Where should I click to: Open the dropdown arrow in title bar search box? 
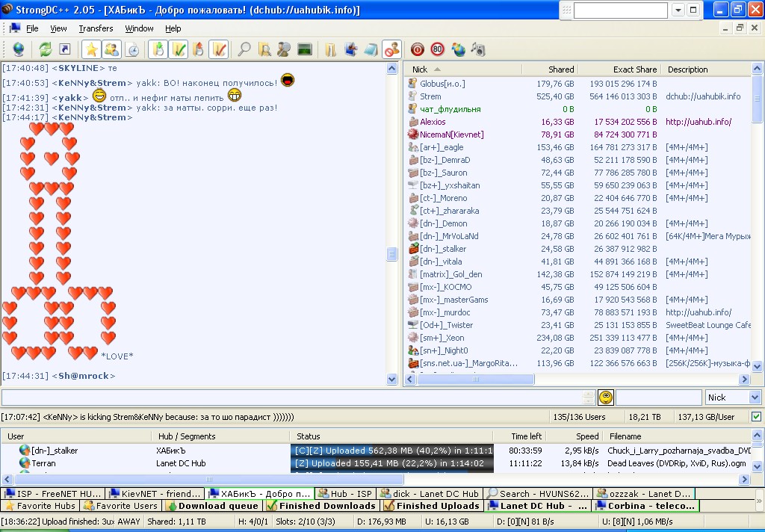(x=677, y=10)
